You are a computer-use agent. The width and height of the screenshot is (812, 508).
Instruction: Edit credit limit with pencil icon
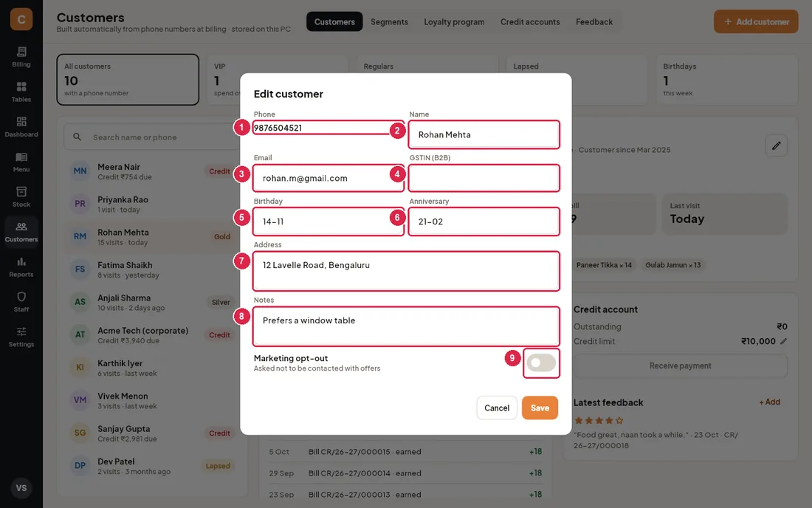tap(783, 340)
